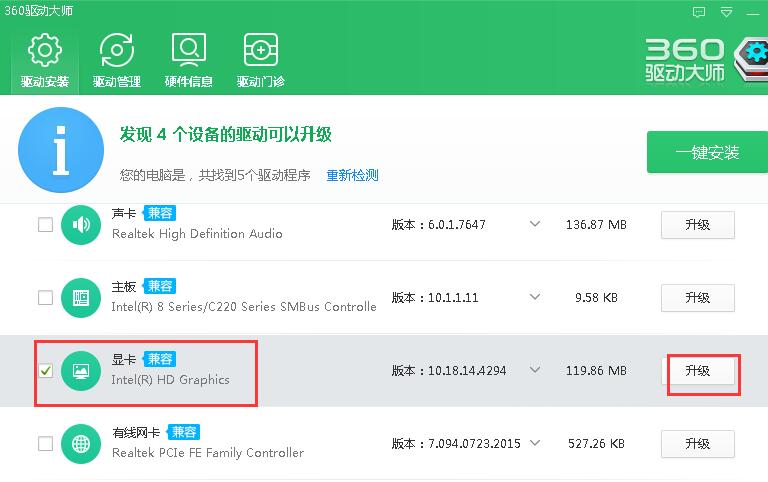This screenshot has height=482, width=768.
Task: Uncheck the 显卡 Intel HD Graphics checkbox
Action: pos(46,371)
